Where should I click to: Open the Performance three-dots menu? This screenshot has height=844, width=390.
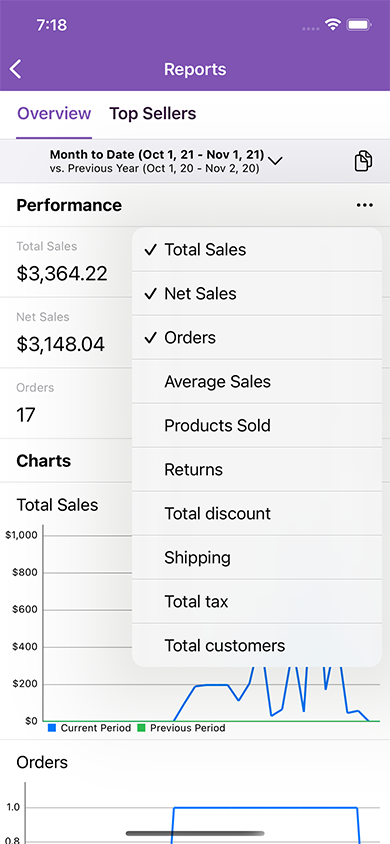(x=364, y=205)
